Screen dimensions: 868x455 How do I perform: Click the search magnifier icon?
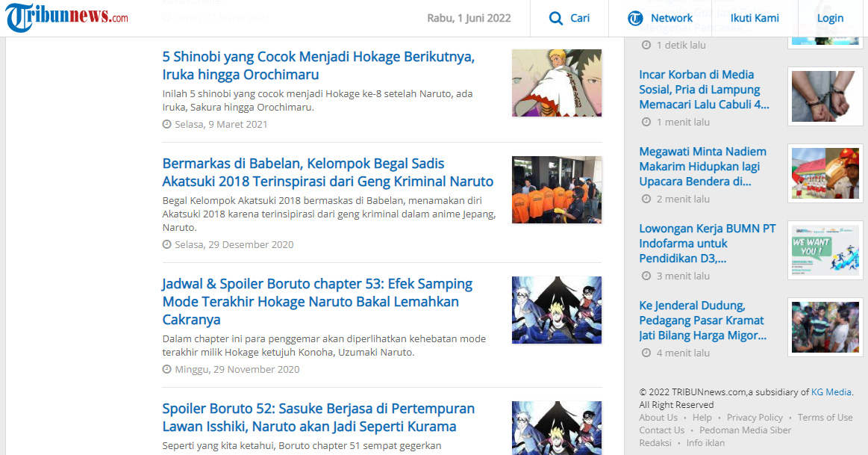tap(555, 18)
